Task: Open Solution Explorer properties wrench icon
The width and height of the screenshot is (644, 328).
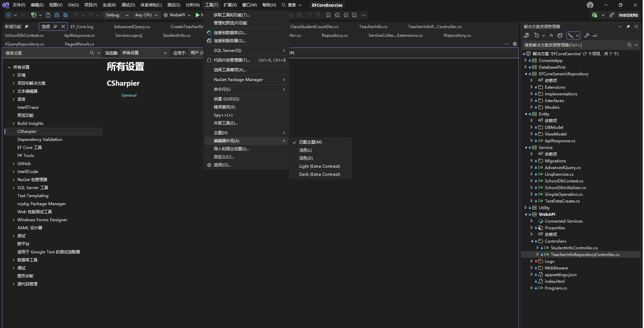Action: pyautogui.click(x=587, y=35)
